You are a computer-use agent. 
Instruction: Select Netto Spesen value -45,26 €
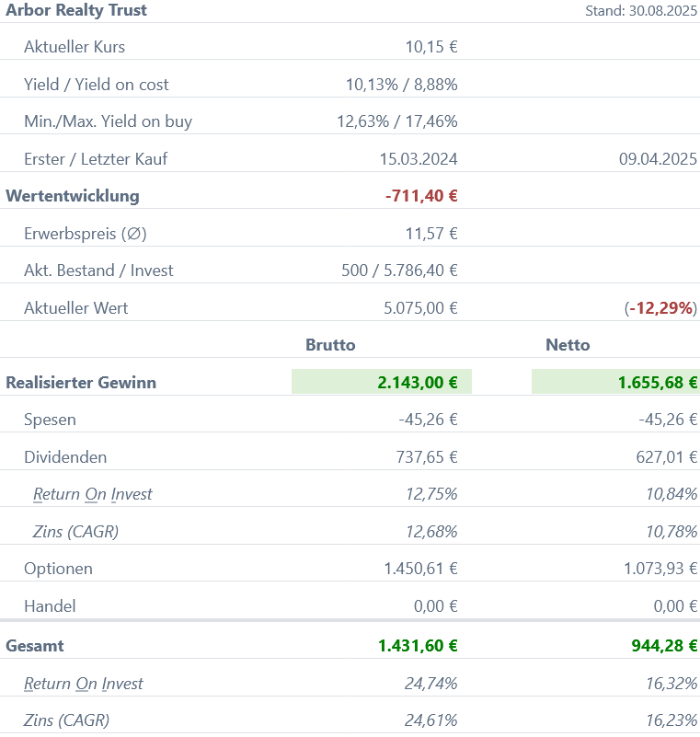668,420
